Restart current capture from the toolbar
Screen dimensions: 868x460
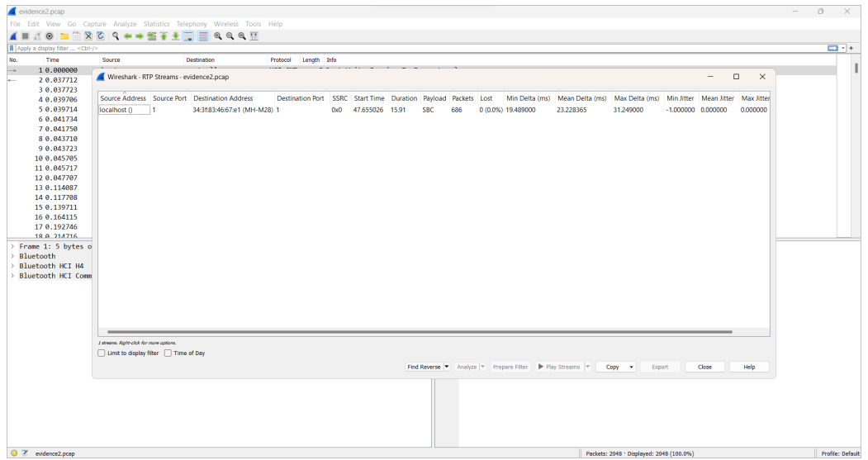(37, 36)
